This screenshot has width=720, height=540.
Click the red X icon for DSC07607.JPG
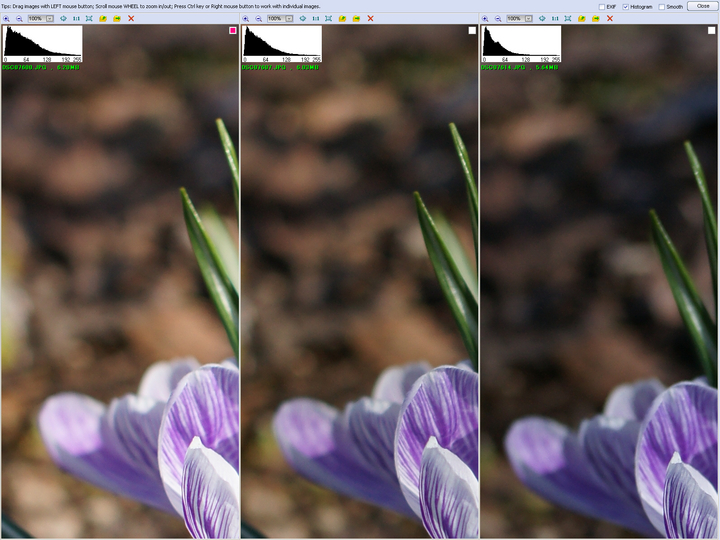pos(370,18)
